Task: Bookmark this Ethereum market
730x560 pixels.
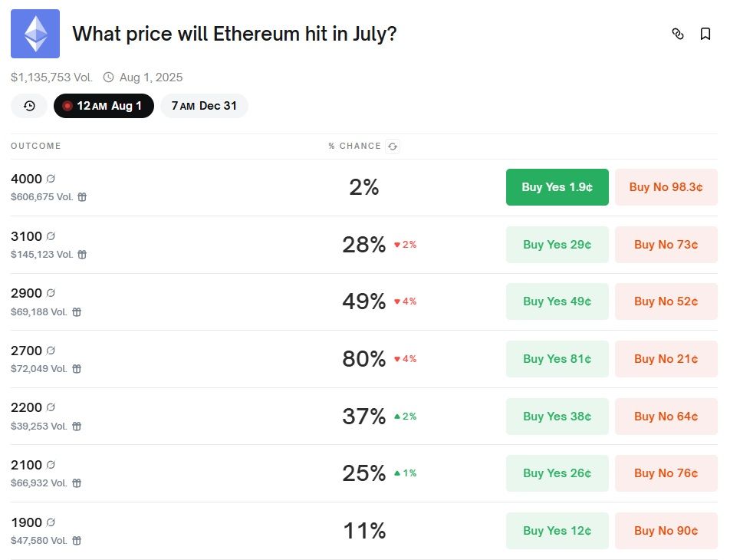Action: coord(705,34)
